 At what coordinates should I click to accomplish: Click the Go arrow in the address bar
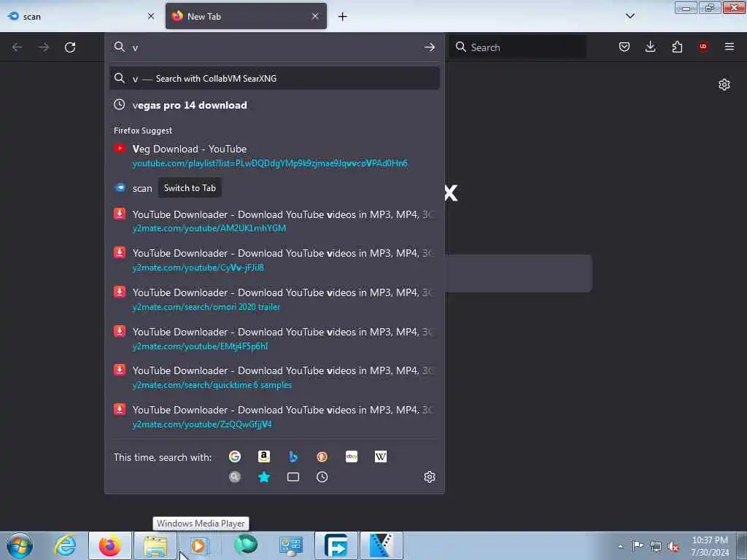tap(429, 47)
